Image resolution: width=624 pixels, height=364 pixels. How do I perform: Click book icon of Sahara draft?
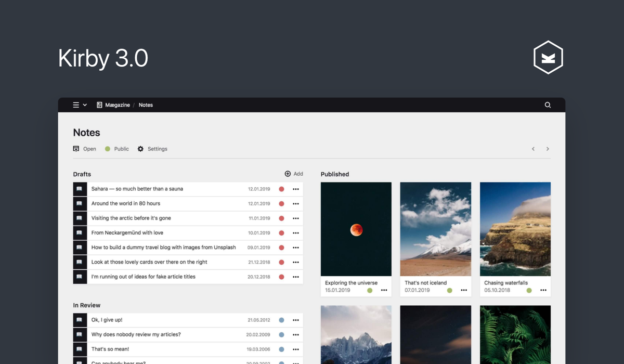(80, 189)
